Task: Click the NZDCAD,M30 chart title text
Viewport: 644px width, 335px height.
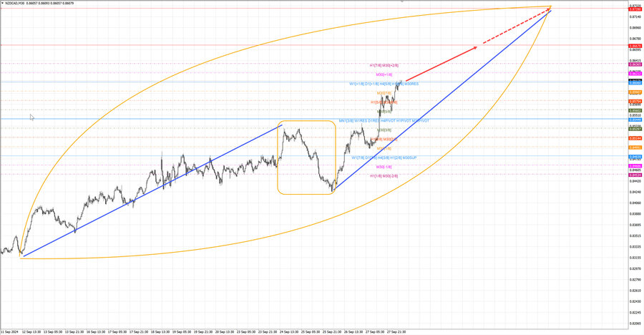Action: [x=14, y=3]
